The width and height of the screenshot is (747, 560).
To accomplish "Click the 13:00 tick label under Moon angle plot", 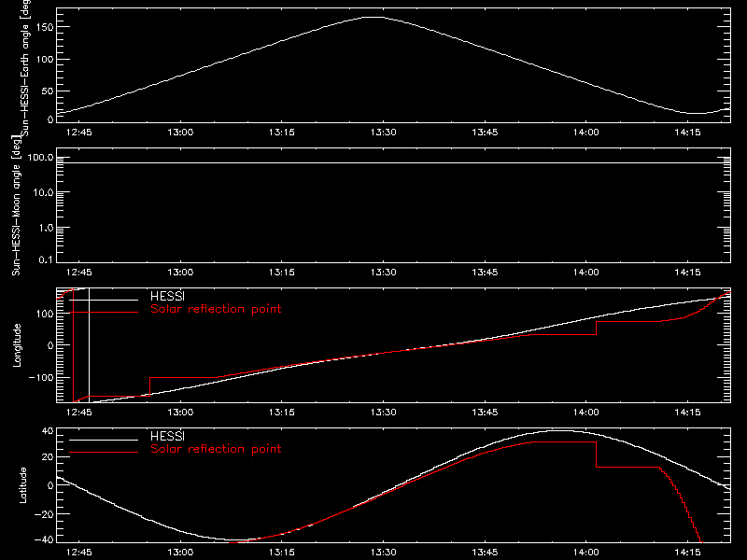I will point(180,273).
